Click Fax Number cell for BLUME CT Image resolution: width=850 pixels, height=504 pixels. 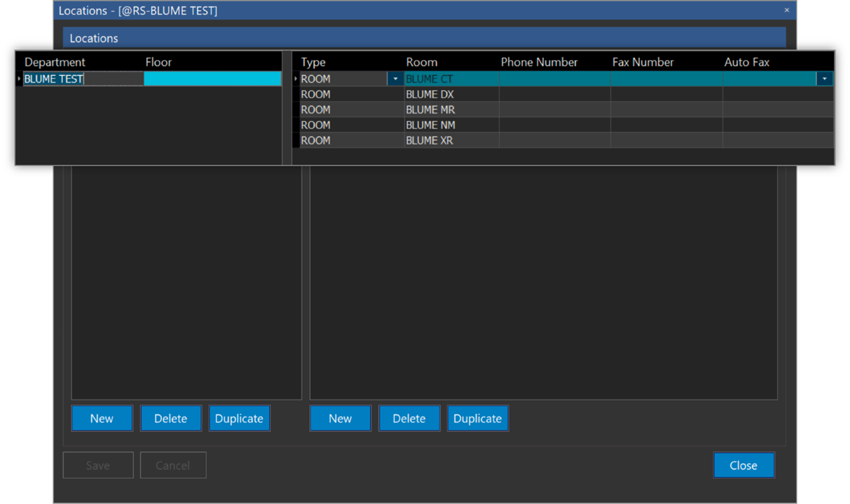tap(665, 79)
